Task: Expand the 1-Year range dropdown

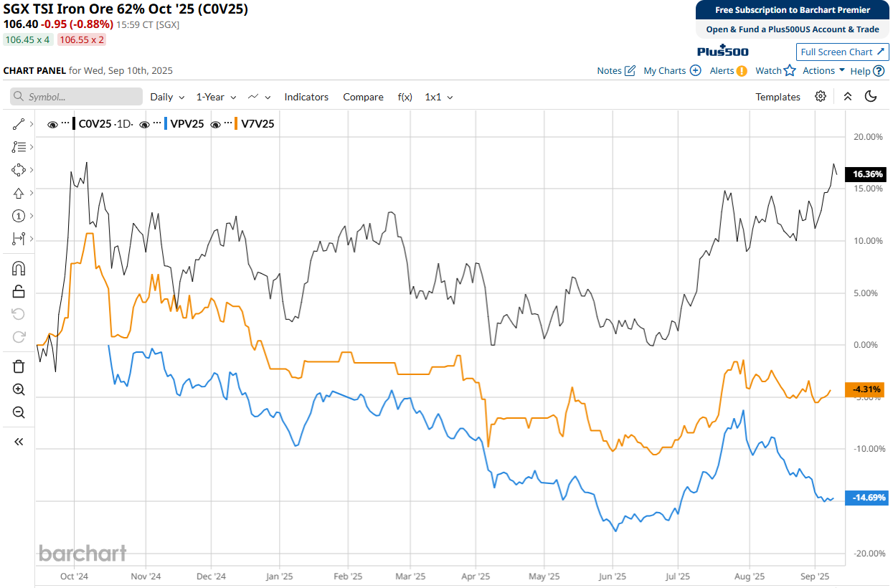Action: click(216, 97)
